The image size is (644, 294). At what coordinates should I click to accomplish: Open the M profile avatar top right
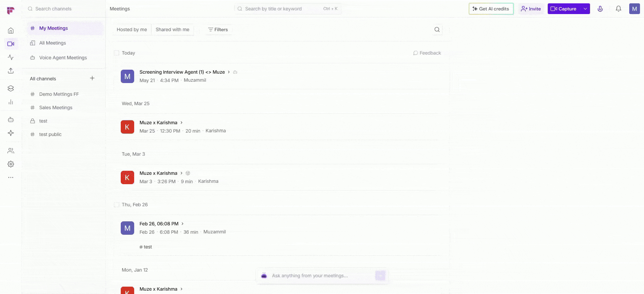pos(635,9)
